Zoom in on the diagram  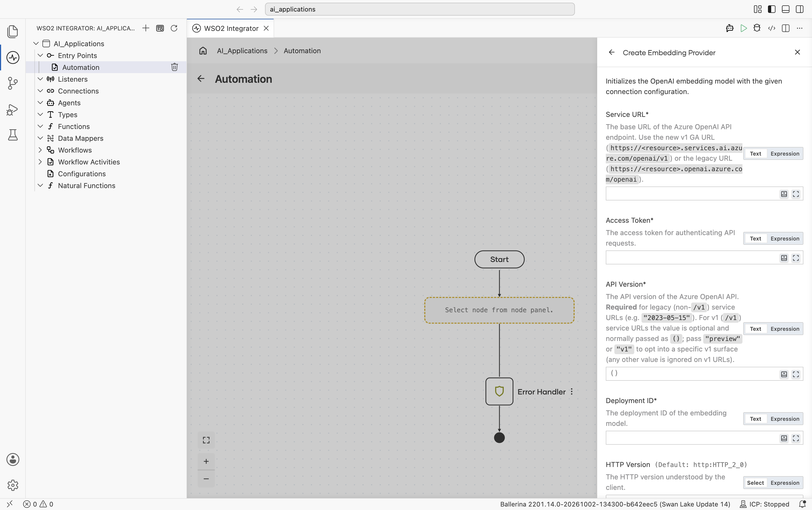pos(206,461)
